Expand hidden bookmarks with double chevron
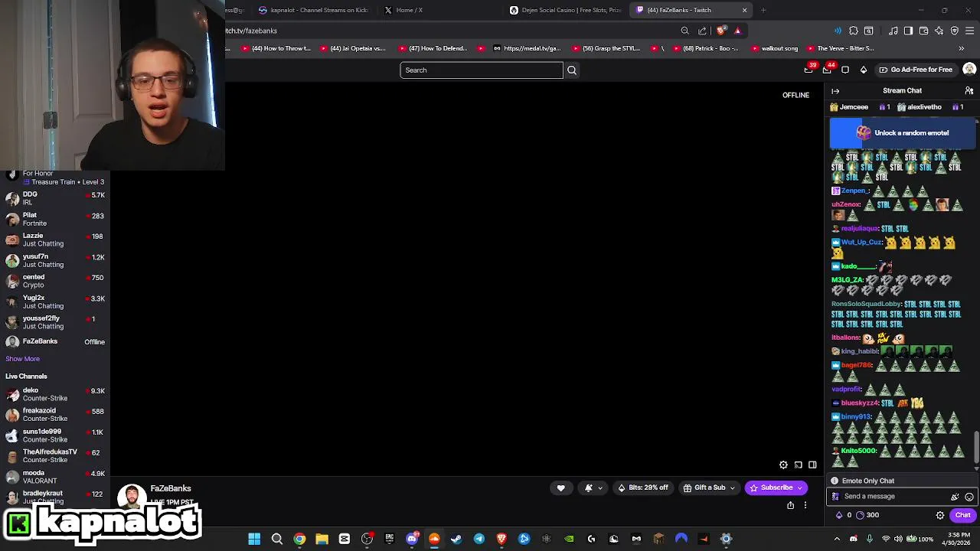 (962, 48)
